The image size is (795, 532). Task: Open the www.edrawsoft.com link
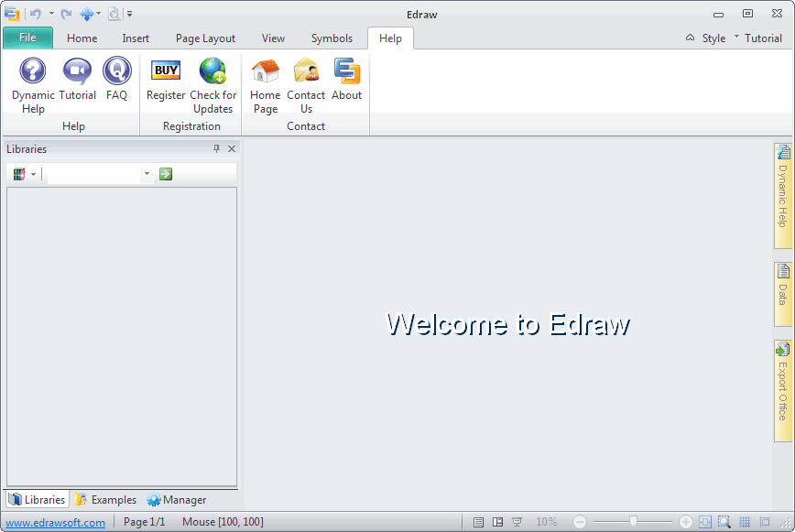(x=55, y=522)
